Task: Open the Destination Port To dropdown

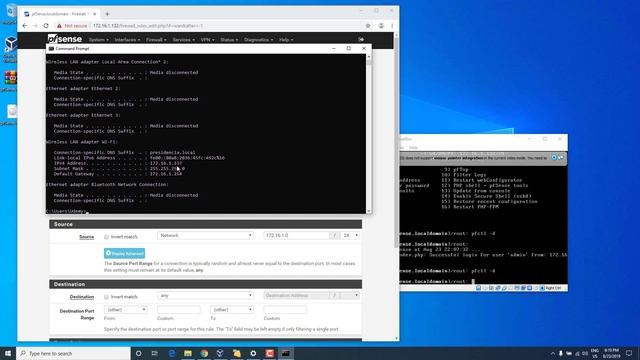Action: (232, 310)
